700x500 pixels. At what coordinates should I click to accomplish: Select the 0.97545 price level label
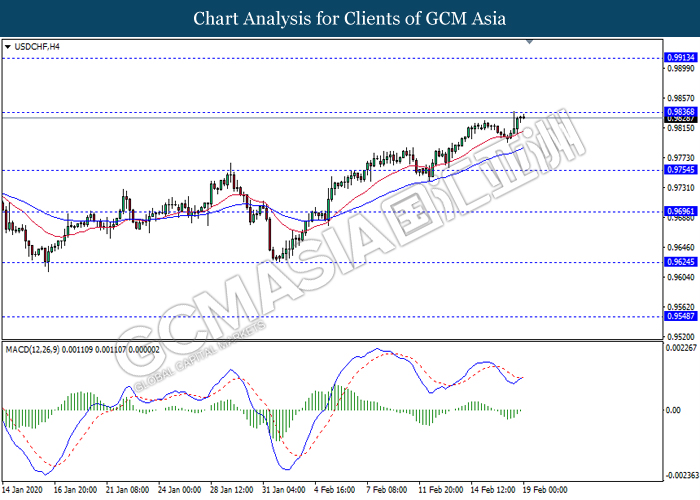click(x=680, y=170)
